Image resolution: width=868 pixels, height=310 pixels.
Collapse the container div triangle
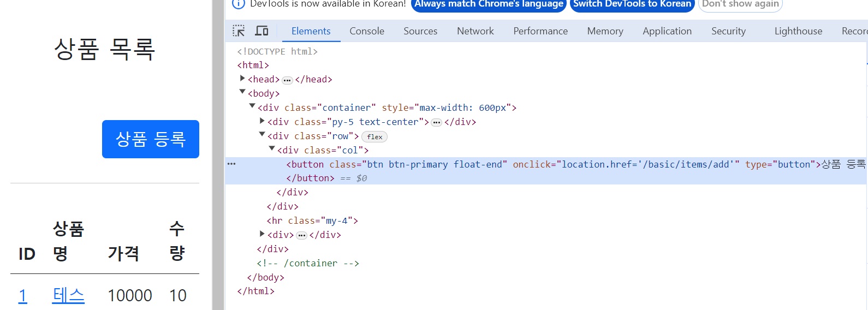(252, 106)
